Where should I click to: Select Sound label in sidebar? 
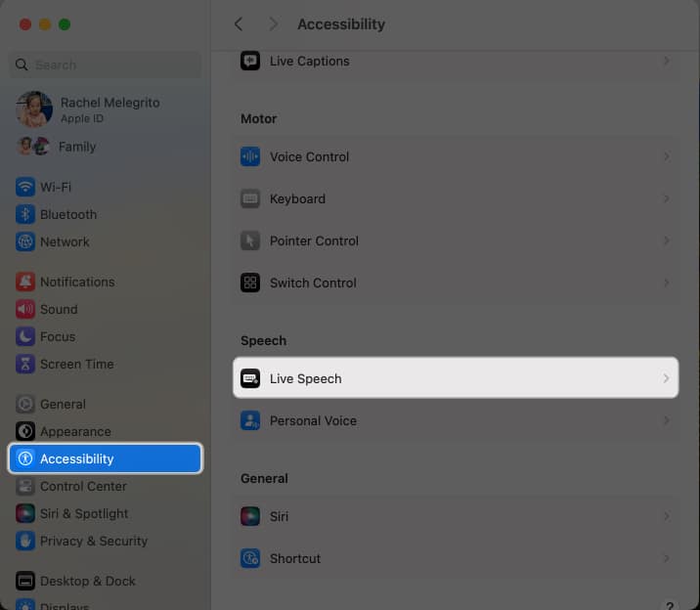59,309
